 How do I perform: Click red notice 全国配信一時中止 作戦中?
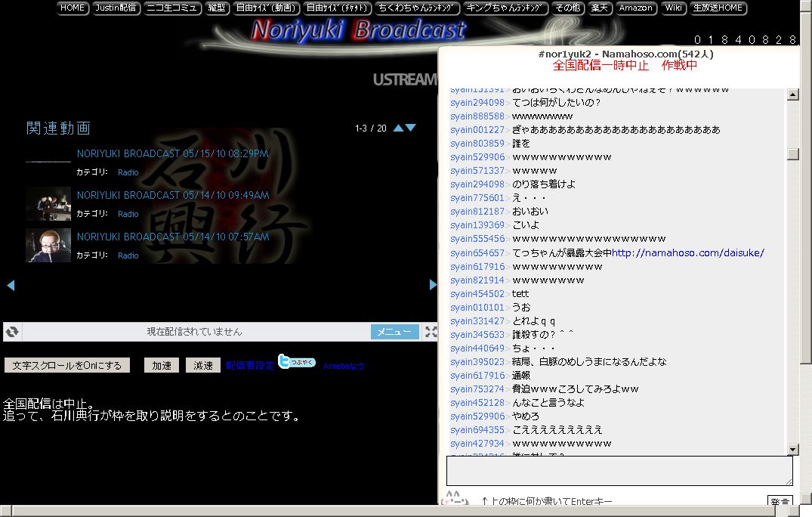click(625, 65)
